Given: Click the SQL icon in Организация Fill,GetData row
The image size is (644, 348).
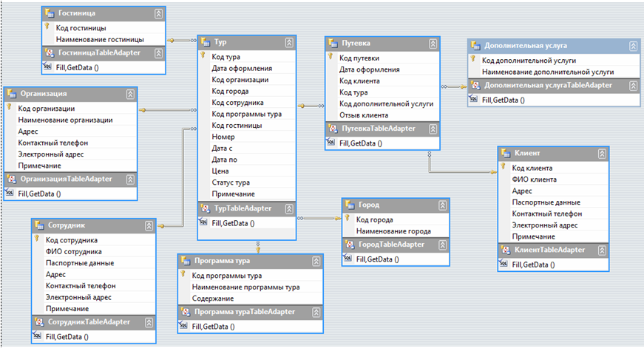Looking at the screenshot, I should coord(10,194).
